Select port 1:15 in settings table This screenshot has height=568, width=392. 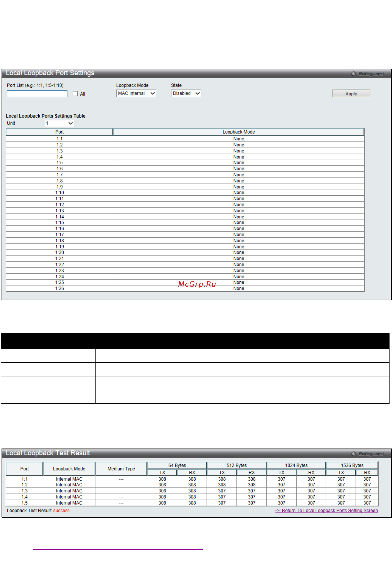(59, 223)
